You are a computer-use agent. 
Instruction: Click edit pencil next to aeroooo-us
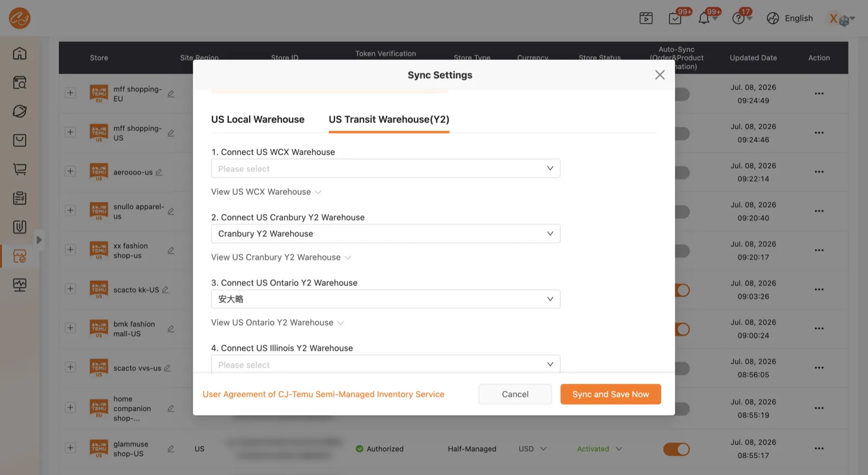[x=159, y=172]
